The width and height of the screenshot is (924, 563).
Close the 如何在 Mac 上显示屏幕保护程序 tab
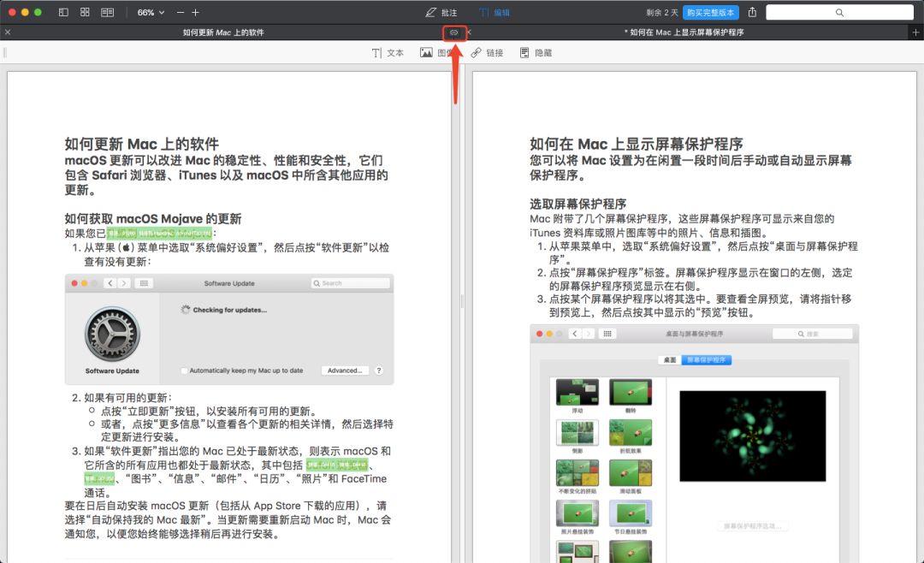(x=469, y=33)
